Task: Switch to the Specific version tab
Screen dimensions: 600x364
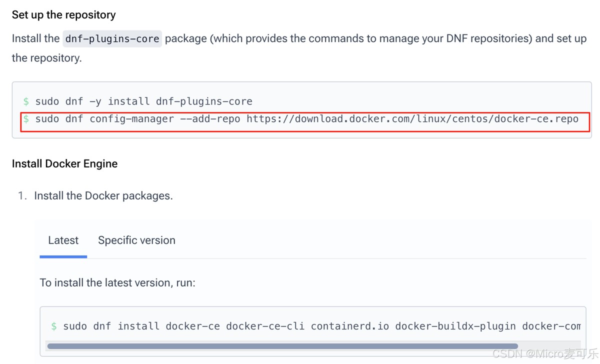Action: click(x=136, y=240)
